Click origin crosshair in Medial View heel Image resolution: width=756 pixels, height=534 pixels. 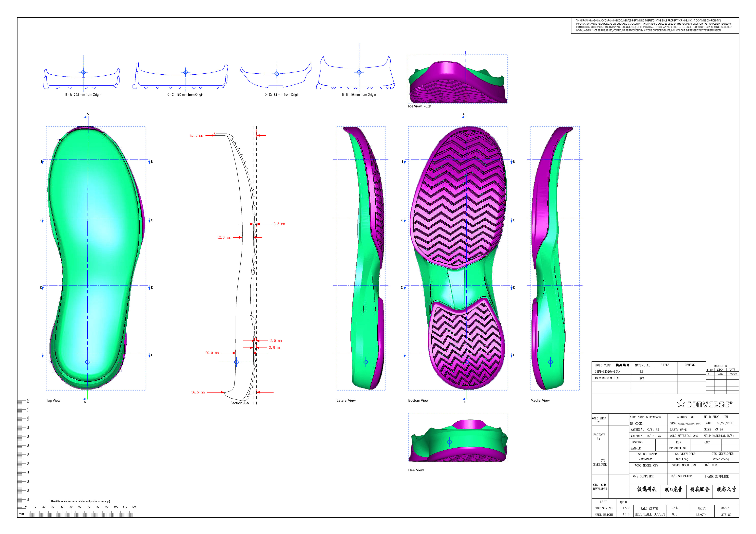coord(550,362)
